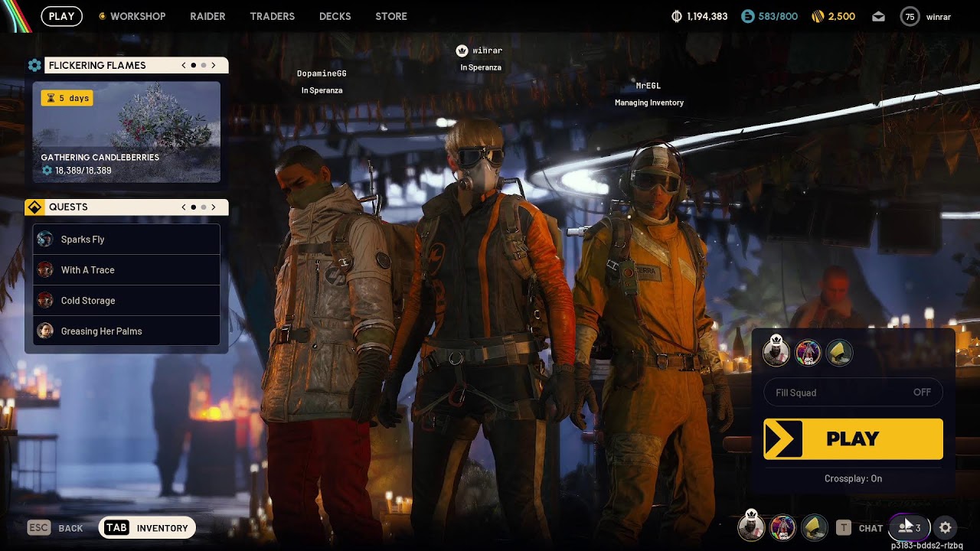Open the Gathering Candleberries event card
This screenshot has height=551, width=980.
[x=126, y=132]
